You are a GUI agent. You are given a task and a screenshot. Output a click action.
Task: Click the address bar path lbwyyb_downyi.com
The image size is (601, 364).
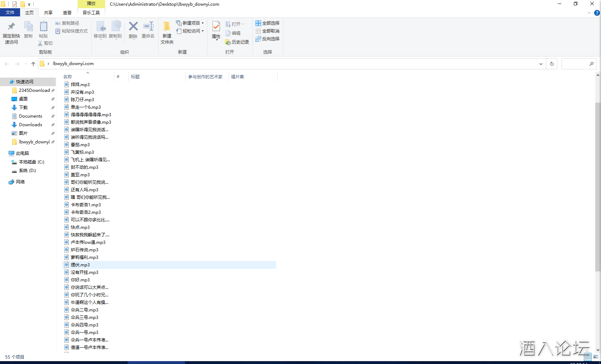point(73,64)
